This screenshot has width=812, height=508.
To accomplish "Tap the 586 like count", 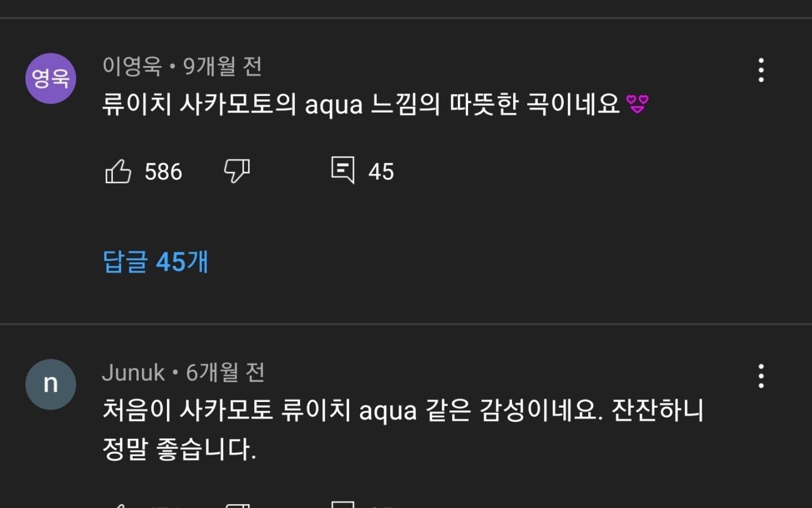I will [163, 172].
